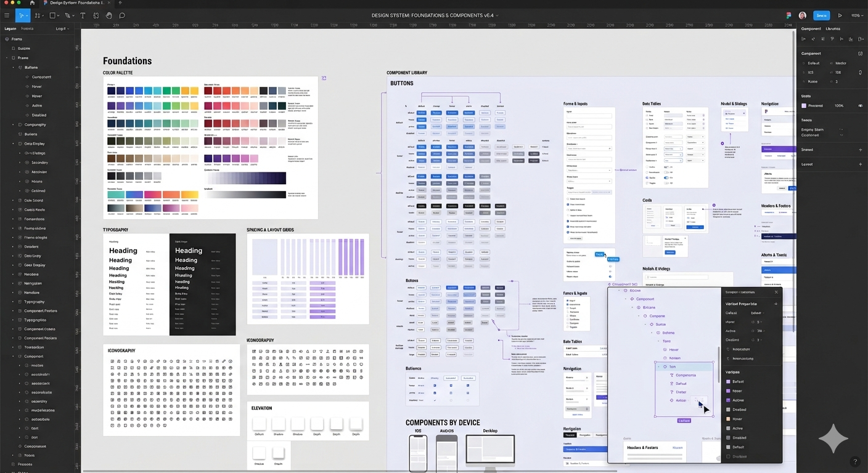Image resolution: width=868 pixels, height=473 pixels.
Task: Click the Figma logo beside the avatar
Action: click(x=788, y=15)
